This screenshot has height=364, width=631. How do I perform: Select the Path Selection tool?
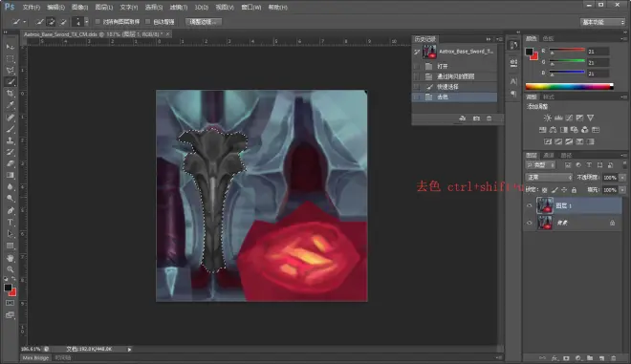11,234
